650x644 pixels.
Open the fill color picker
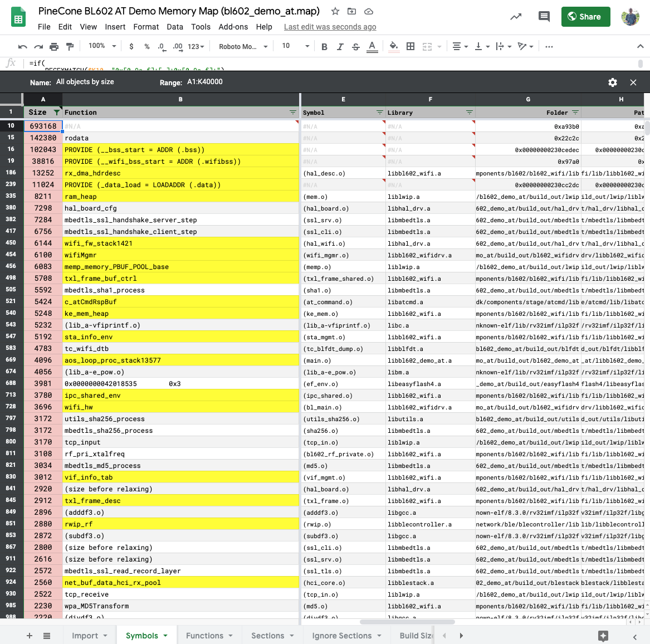[x=393, y=46]
